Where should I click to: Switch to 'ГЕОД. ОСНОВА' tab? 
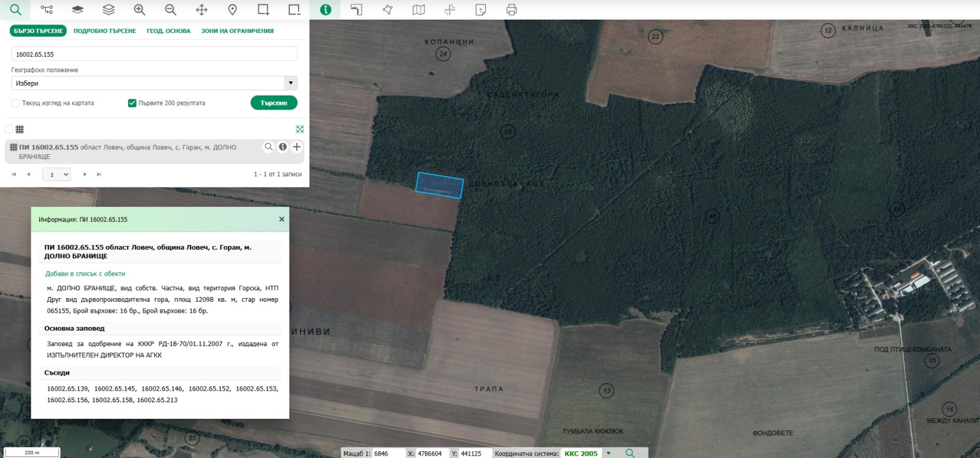coord(168,31)
